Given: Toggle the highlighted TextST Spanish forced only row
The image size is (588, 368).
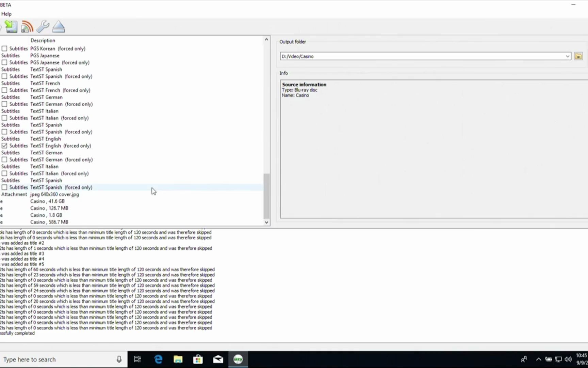Looking at the screenshot, I should pyautogui.click(x=4, y=187).
